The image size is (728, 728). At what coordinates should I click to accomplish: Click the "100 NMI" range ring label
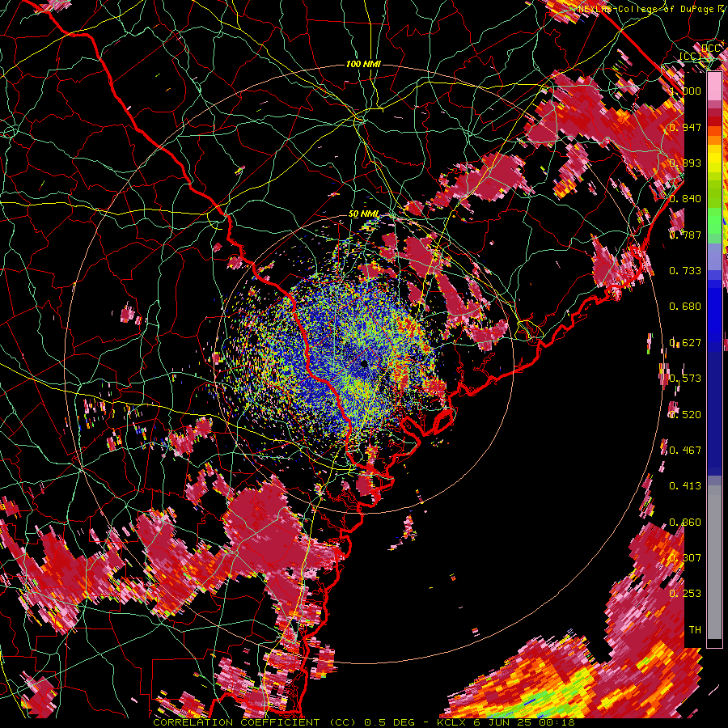pos(363,64)
